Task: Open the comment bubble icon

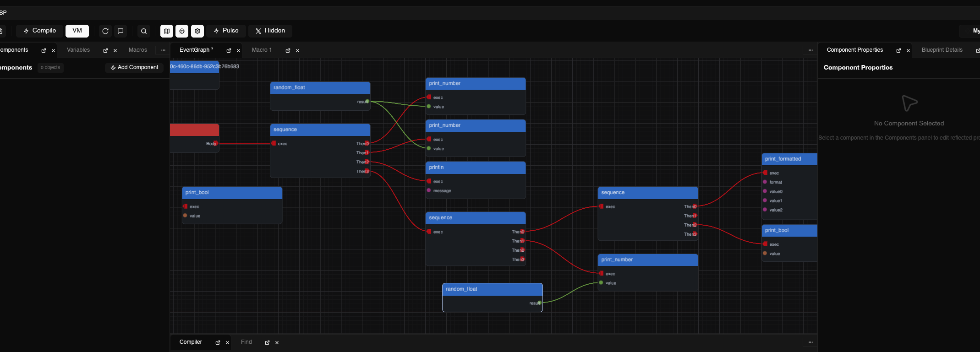Action: coord(120,31)
